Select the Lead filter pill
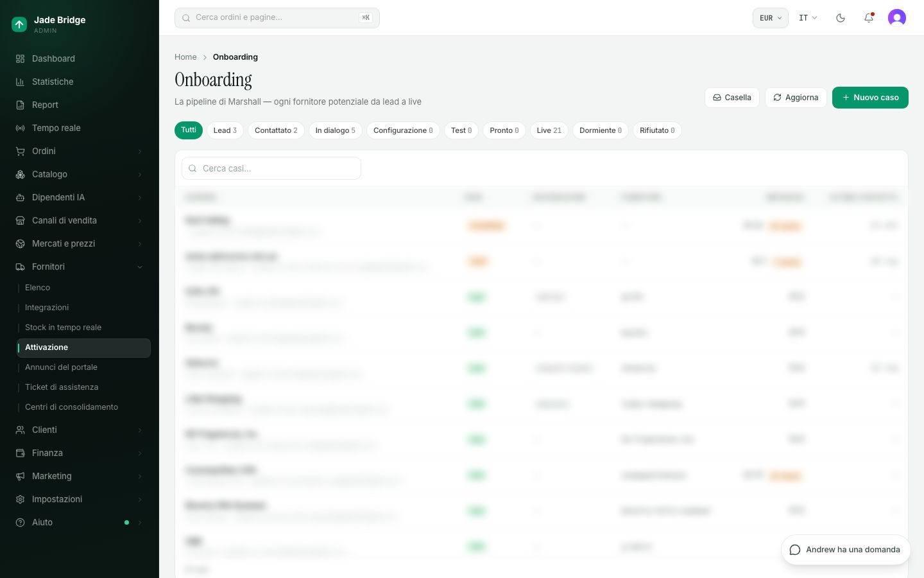This screenshot has width=924, height=578. pos(225,130)
